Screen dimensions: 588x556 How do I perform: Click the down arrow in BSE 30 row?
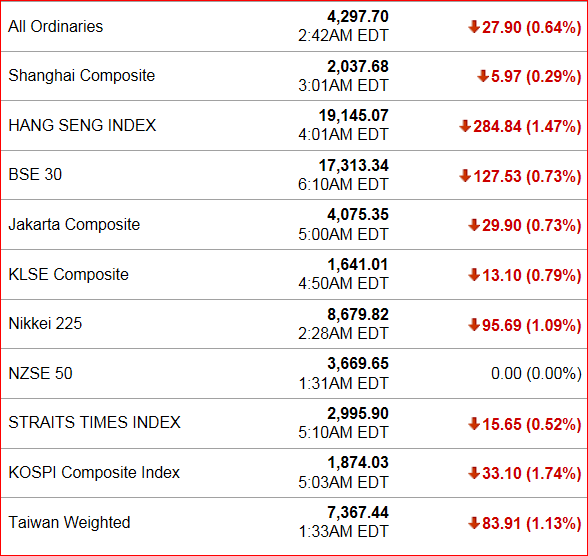(x=465, y=176)
